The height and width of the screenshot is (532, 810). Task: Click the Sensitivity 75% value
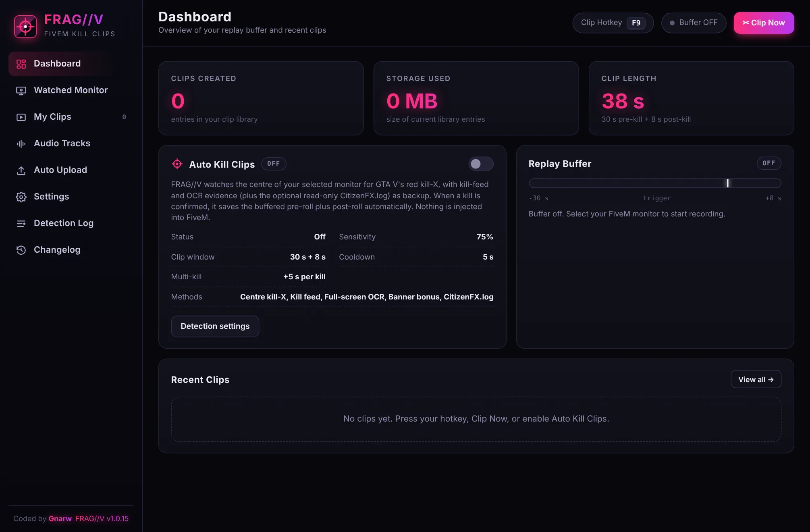click(x=485, y=237)
